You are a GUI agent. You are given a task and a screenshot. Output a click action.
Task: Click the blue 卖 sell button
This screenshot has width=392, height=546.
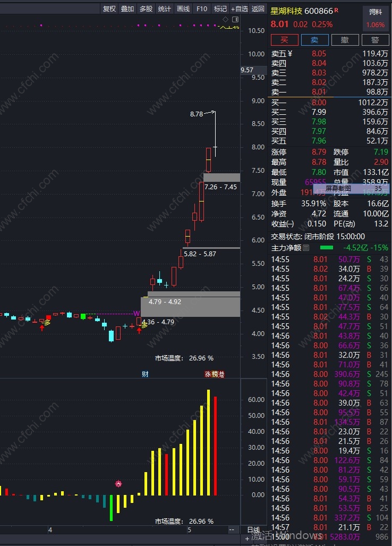(315, 40)
